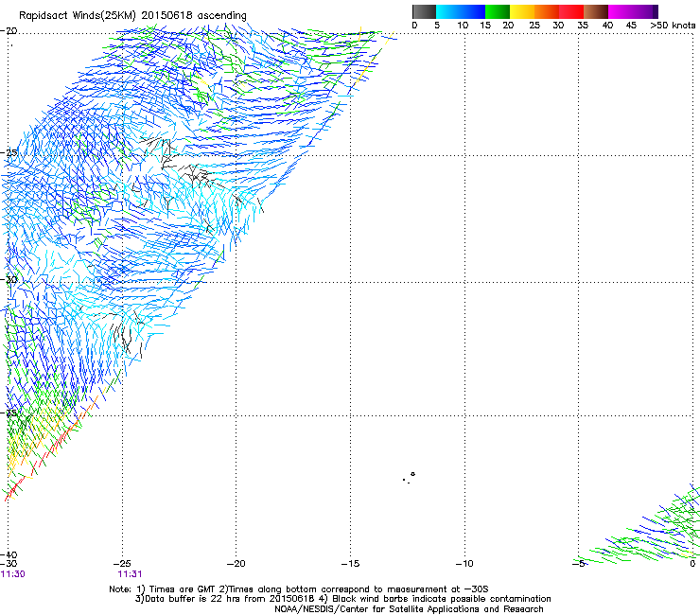Click the -20 longitude label on bottom axis
Viewport: 700px width, 615px height.
pos(236,564)
